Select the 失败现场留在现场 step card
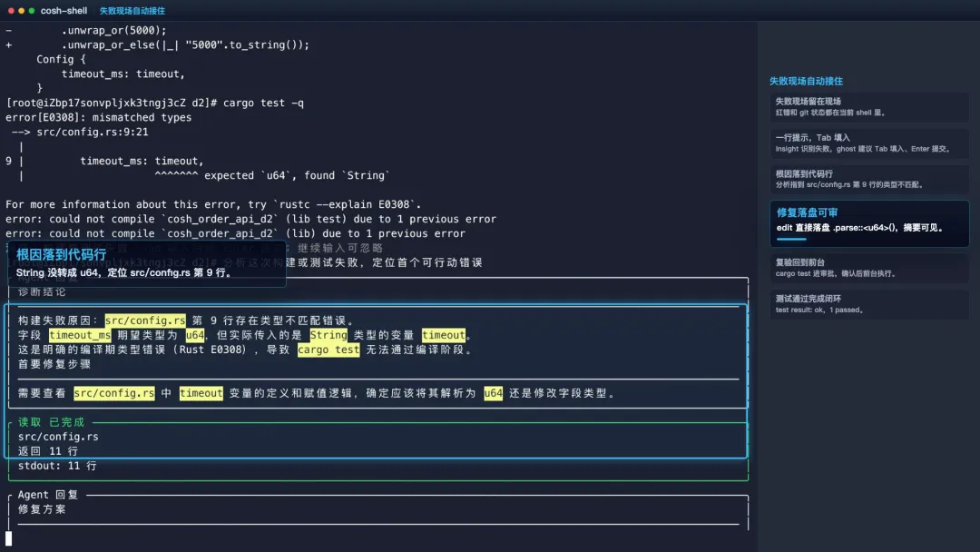 click(869, 107)
